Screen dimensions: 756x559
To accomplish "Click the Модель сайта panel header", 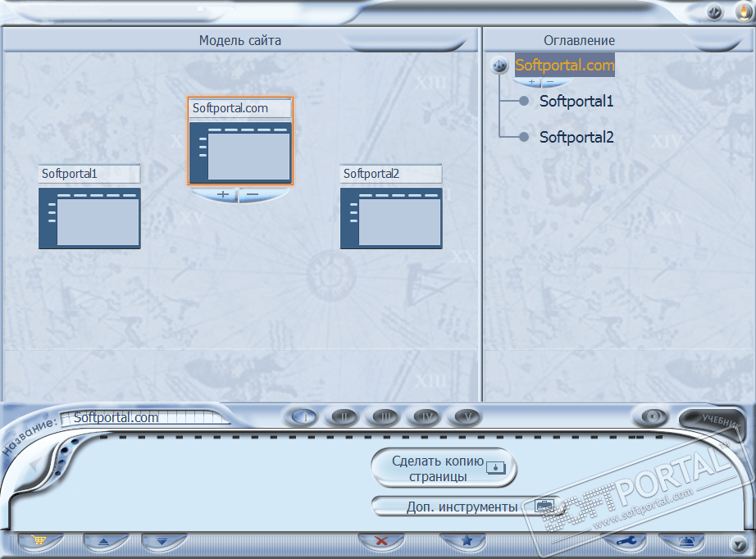I will [x=240, y=40].
